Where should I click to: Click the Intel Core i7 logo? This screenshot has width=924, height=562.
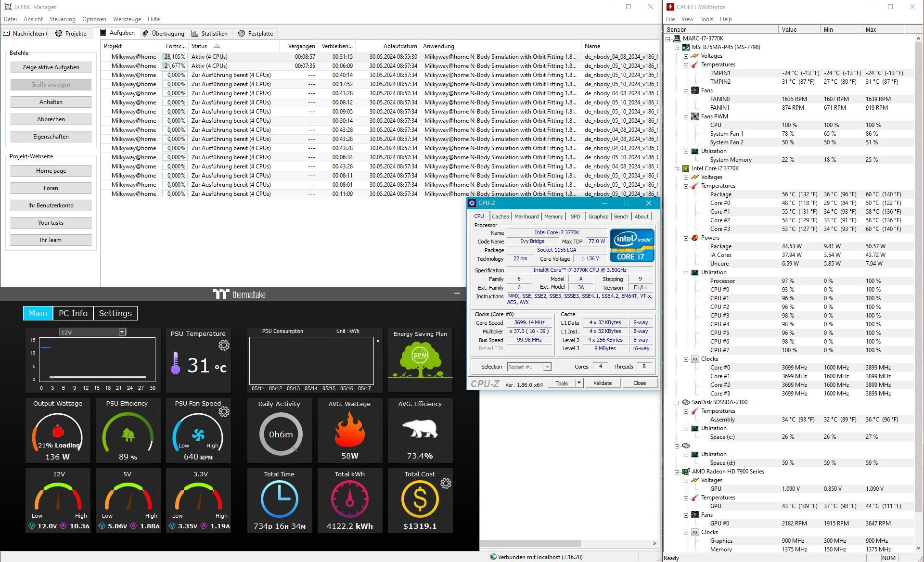point(631,245)
